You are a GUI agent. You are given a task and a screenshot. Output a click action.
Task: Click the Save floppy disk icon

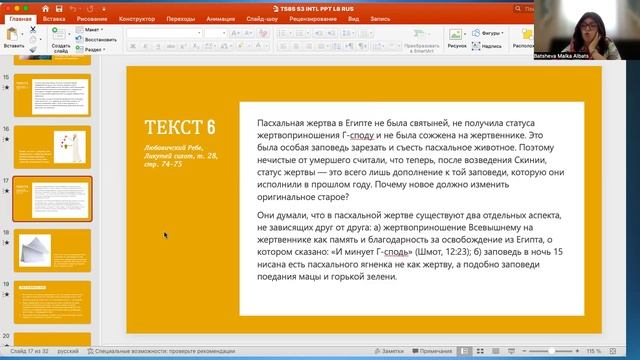59,9
